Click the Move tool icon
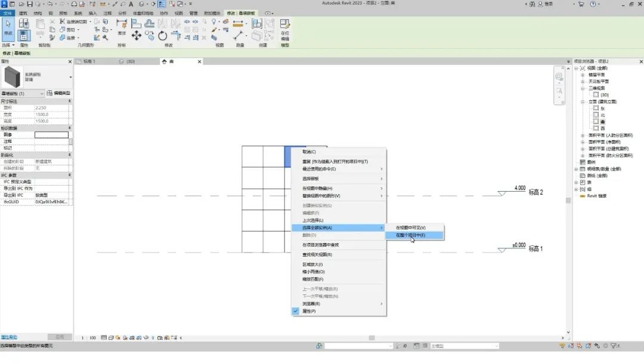644x363 pixels. click(137, 36)
